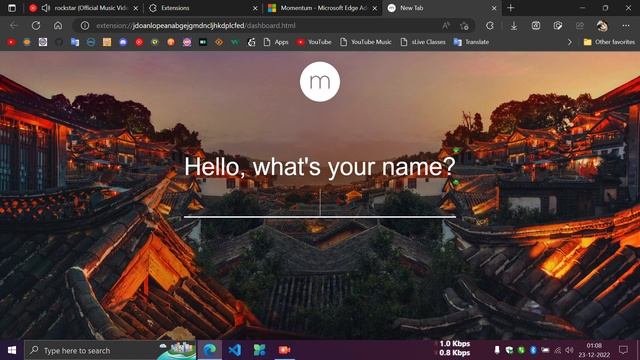The height and width of the screenshot is (360, 640).
Task: Mute the rockstar music video tab
Action: tap(46, 8)
